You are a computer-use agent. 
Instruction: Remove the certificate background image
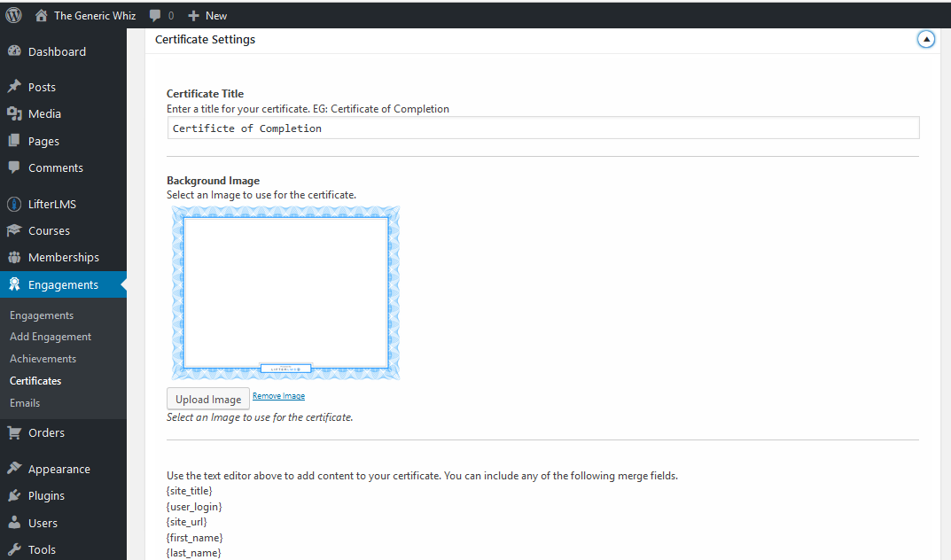278,395
